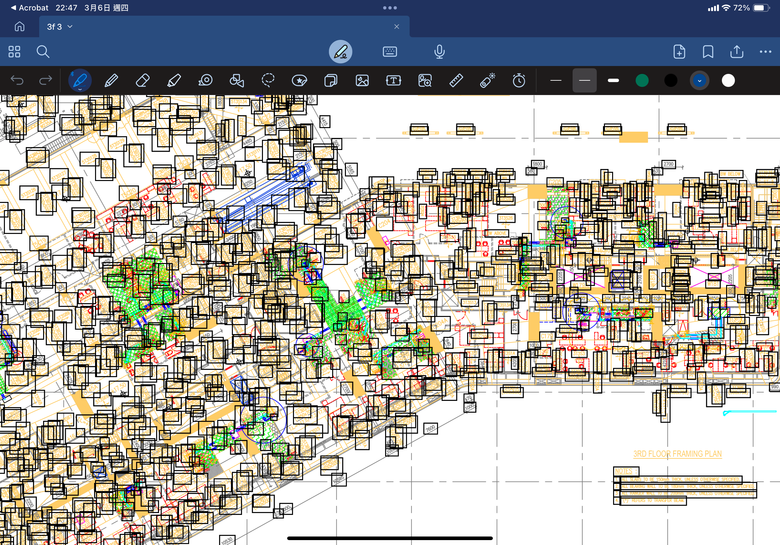Viewport: 780px width, 545px height.
Task: Open the page thumbnails grid view
Action: 14,51
